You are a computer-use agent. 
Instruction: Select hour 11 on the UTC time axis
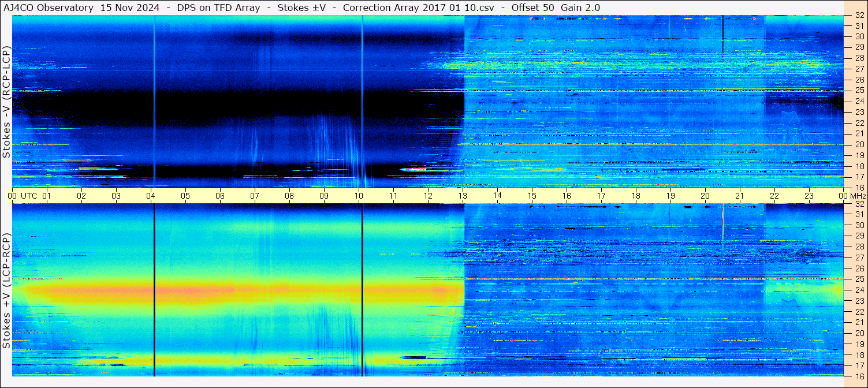393,196
